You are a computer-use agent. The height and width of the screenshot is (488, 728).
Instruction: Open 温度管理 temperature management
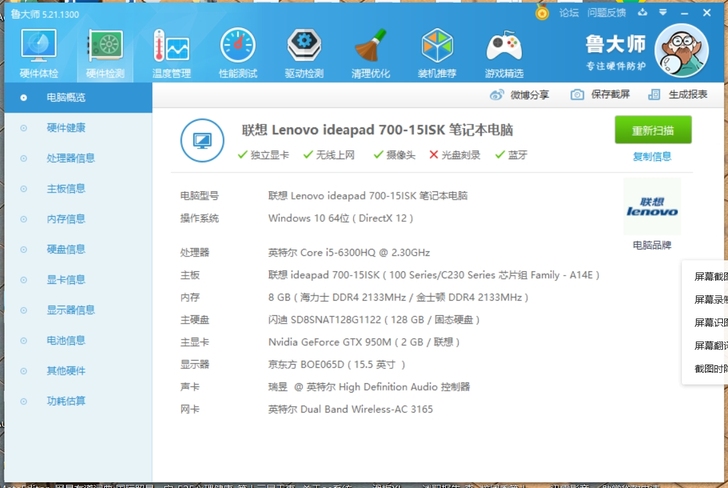pos(171,53)
